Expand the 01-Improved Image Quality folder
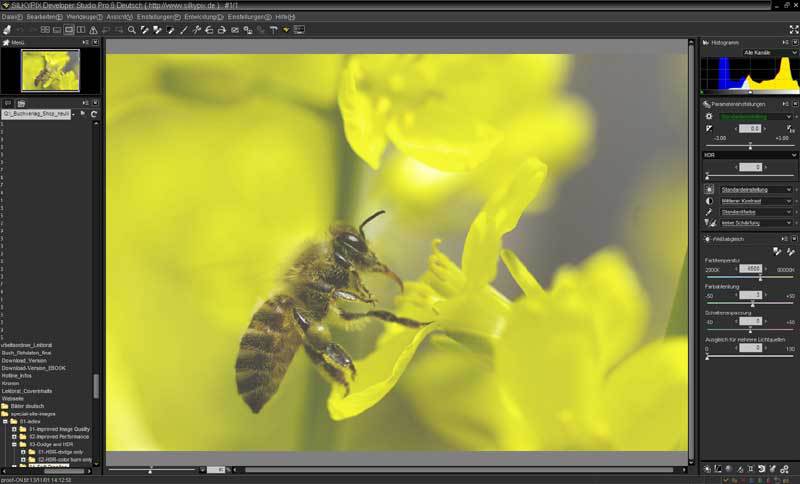The image size is (800, 484). [14, 429]
